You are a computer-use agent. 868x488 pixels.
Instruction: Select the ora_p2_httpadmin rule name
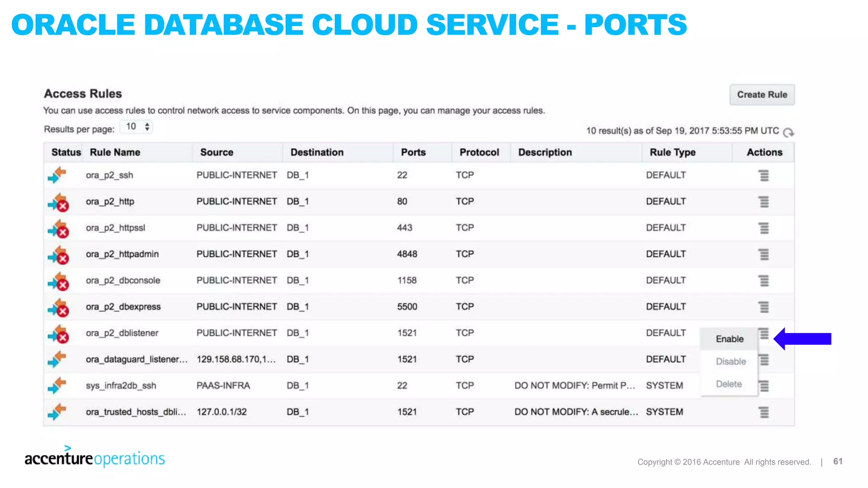click(x=122, y=254)
